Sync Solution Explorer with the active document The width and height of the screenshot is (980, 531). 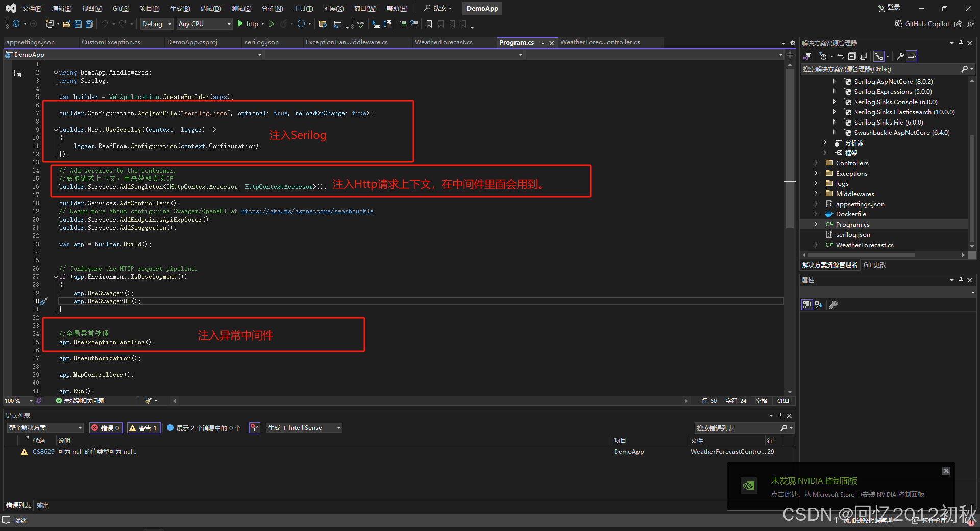[840, 56]
